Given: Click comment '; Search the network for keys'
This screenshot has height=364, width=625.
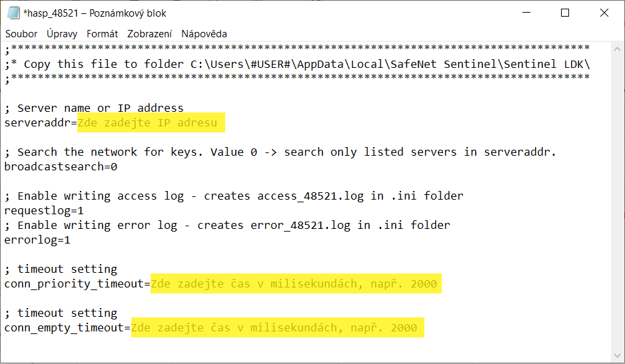Looking at the screenshot, I should pos(281,152).
